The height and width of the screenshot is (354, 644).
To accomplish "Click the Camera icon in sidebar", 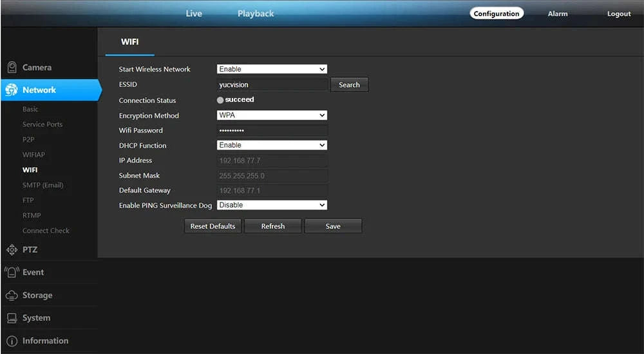I will pos(12,68).
